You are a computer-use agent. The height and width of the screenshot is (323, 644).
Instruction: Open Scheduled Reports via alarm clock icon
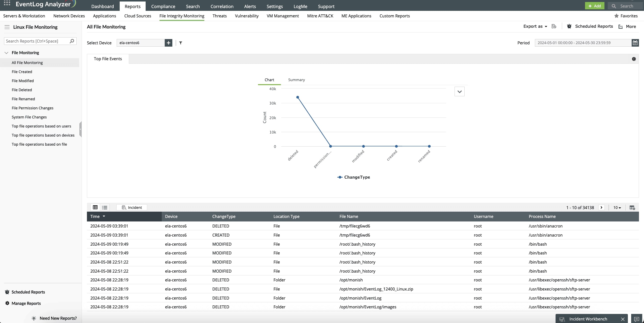569,26
